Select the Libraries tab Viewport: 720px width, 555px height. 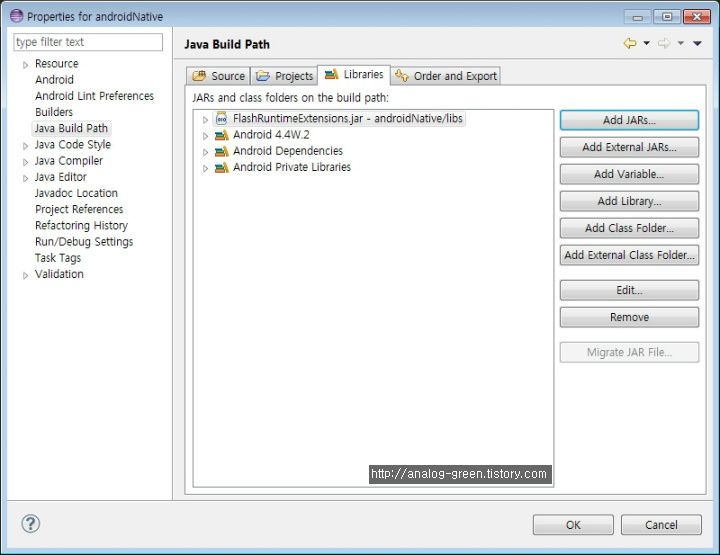[x=354, y=74]
